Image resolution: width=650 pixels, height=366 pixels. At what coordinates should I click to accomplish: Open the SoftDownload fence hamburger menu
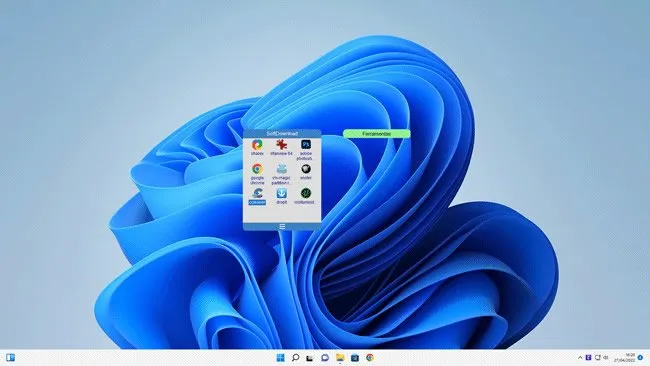tap(282, 226)
